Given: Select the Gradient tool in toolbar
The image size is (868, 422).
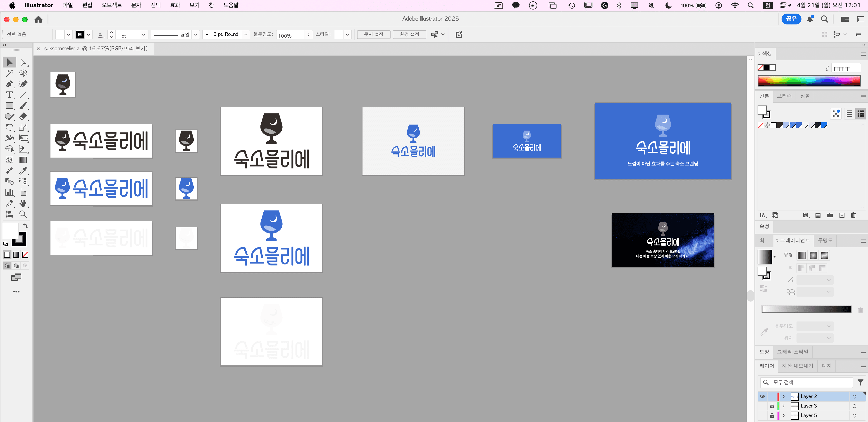Looking at the screenshot, I should 23,160.
